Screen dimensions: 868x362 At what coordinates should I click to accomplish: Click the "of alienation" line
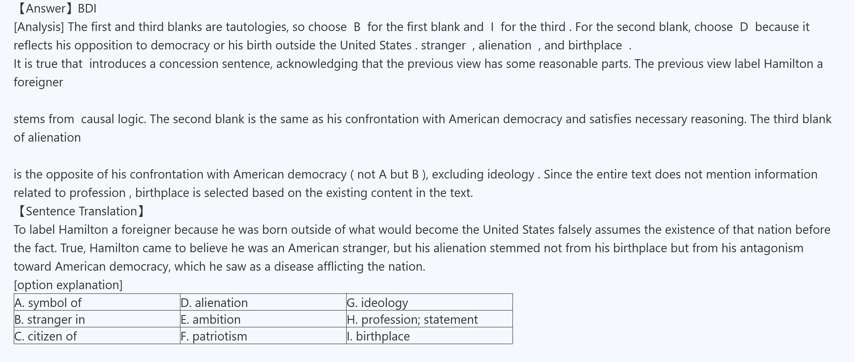(x=47, y=138)
